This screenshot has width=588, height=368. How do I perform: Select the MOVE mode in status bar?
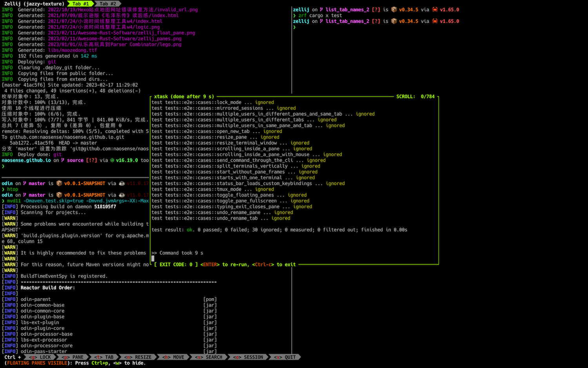tap(173, 357)
